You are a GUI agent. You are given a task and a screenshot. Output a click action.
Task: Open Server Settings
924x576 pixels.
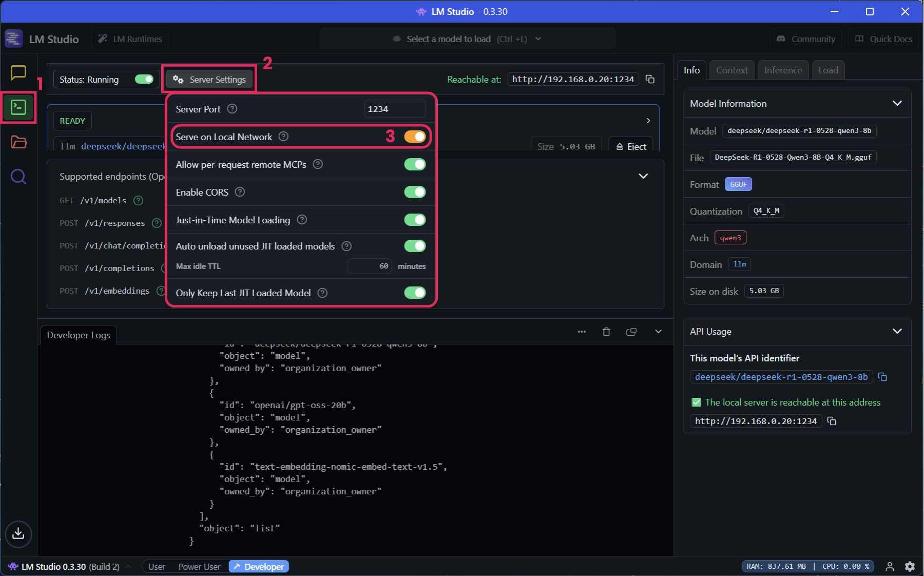click(x=209, y=79)
